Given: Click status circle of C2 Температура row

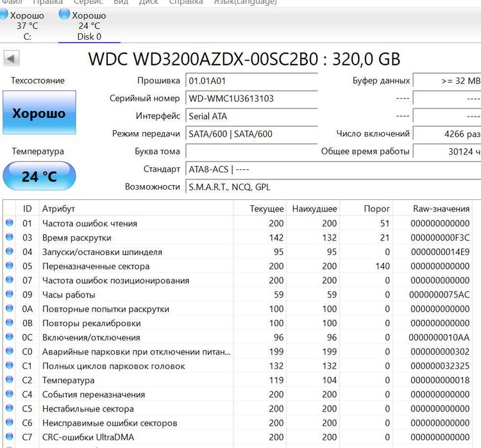Looking at the screenshot, I should click(x=10, y=379).
